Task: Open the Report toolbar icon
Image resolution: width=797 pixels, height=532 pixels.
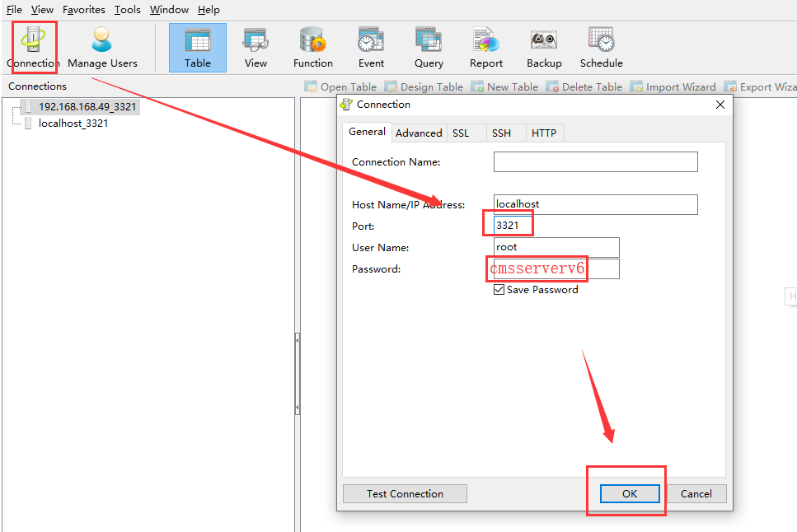Action: click(x=486, y=48)
